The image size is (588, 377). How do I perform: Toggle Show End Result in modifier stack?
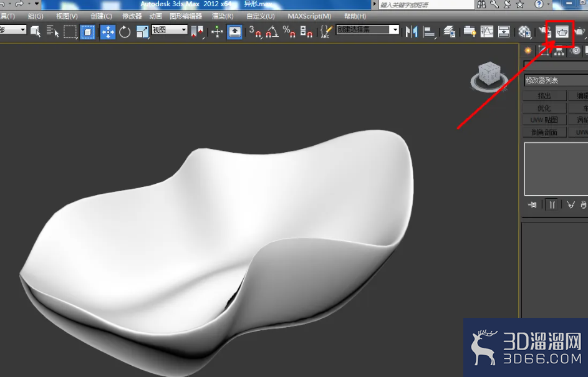(x=552, y=204)
